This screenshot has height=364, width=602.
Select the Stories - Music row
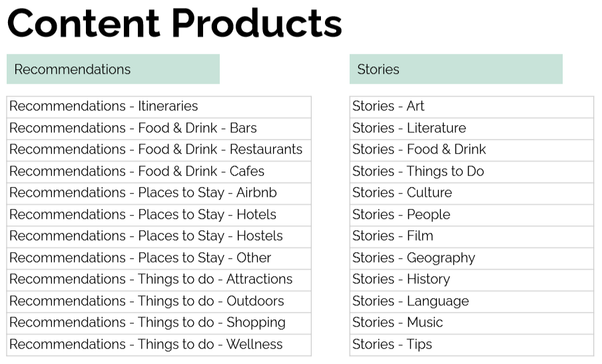[471, 323]
